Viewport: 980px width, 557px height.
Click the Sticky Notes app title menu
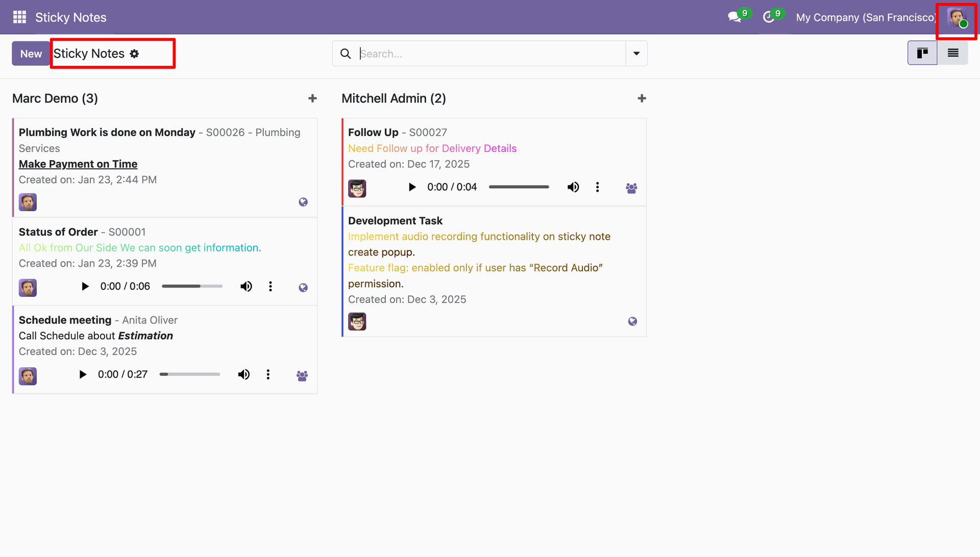coord(71,17)
